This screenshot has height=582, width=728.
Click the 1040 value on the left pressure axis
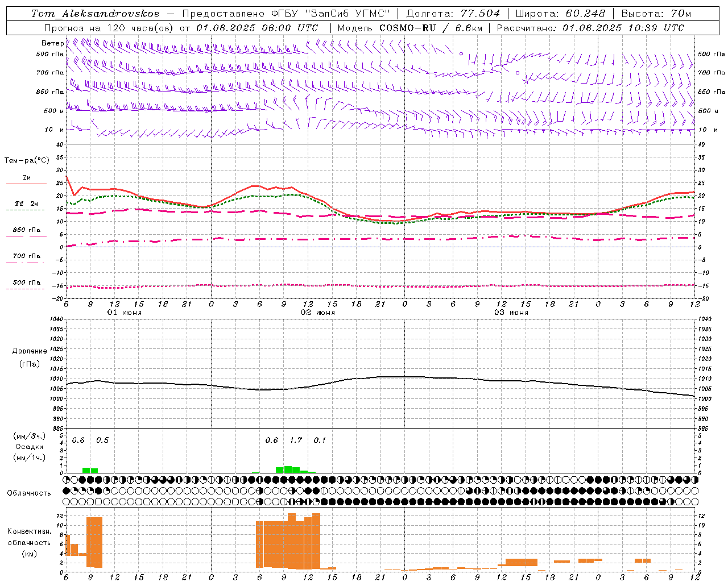56,319
